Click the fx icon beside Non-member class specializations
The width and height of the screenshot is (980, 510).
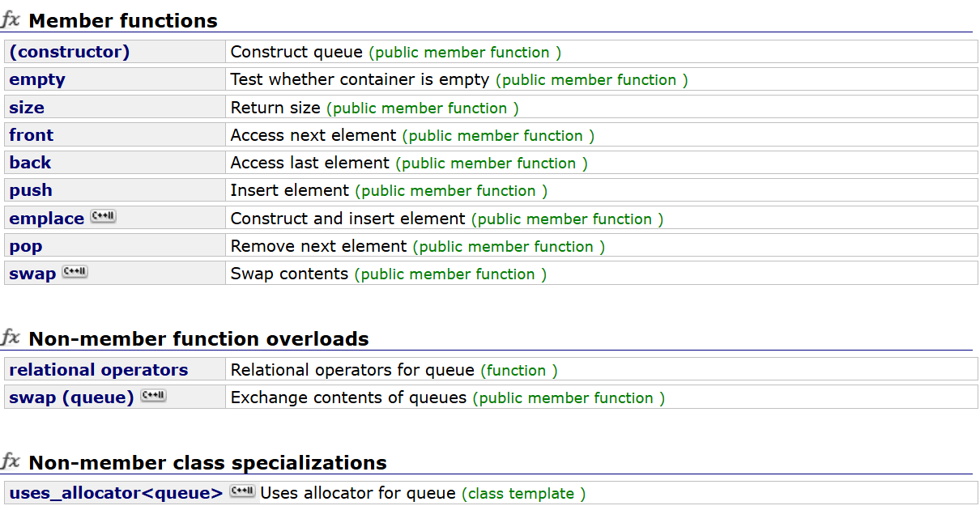(10, 461)
